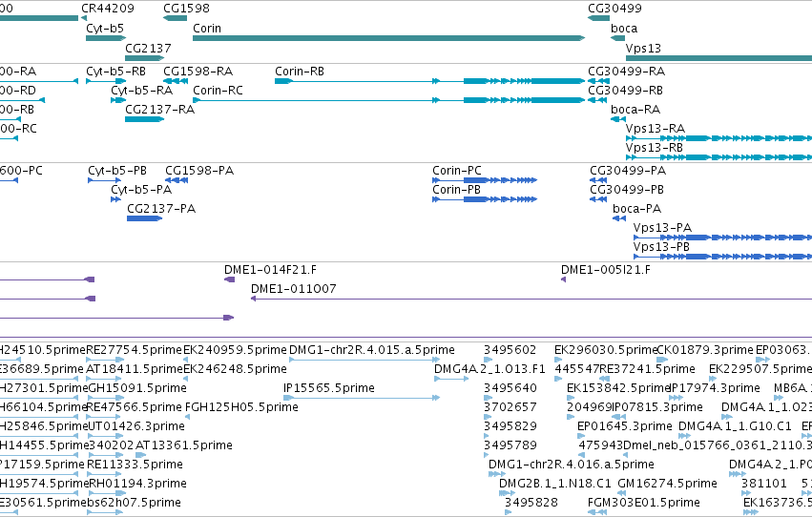Click the AT18411.5prime EST
This screenshot has width=812, height=517.
pos(105,379)
